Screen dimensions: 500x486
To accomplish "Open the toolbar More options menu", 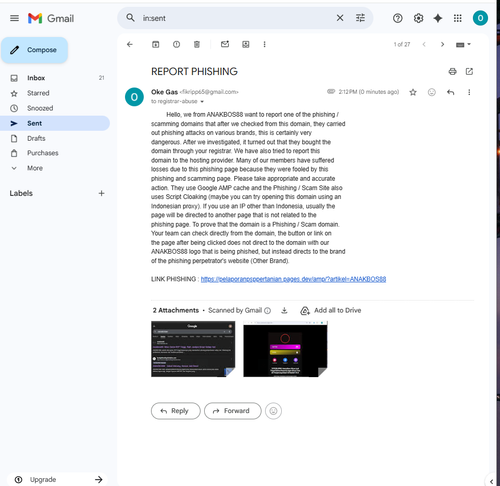I will (264, 44).
